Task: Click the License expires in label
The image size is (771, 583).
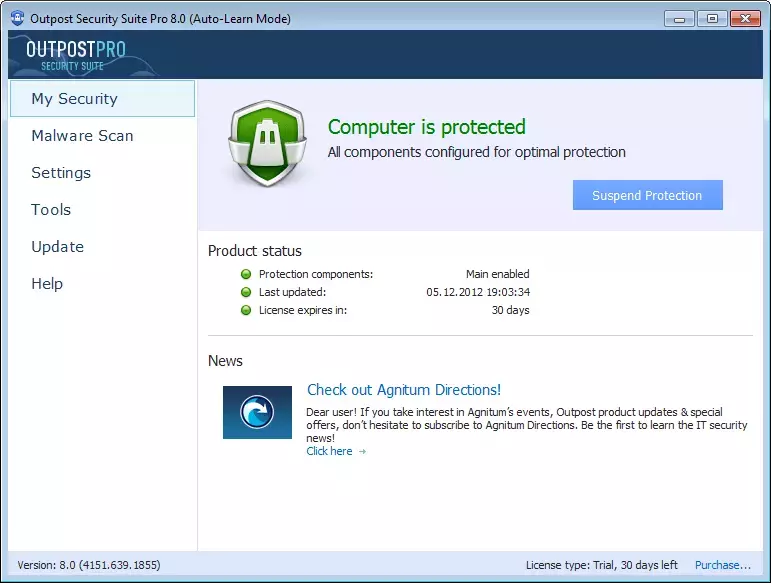Action: point(303,310)
